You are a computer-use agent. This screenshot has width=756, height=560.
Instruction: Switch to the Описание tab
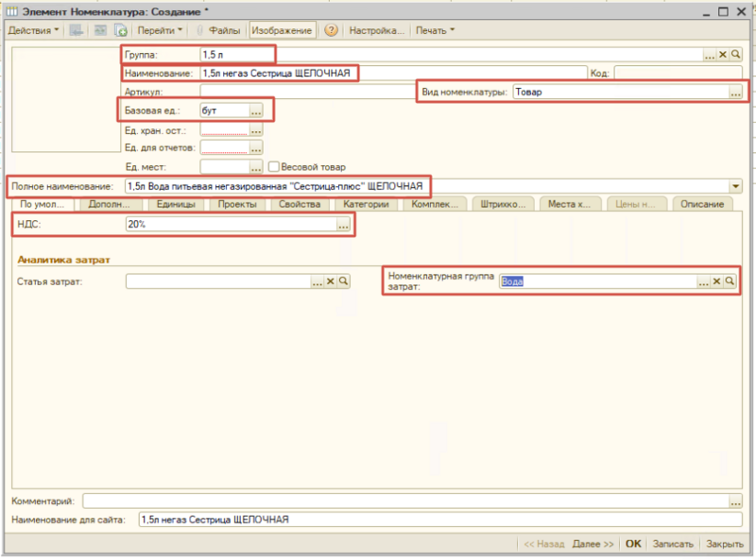702,204
